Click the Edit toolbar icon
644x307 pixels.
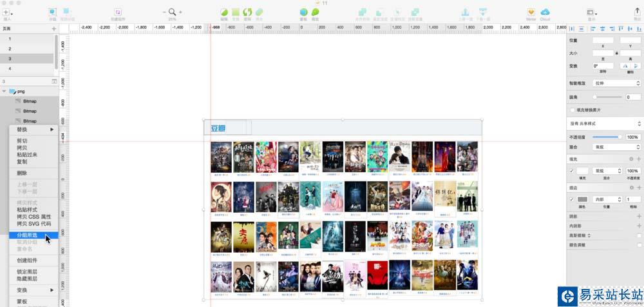tap(224, 12)
